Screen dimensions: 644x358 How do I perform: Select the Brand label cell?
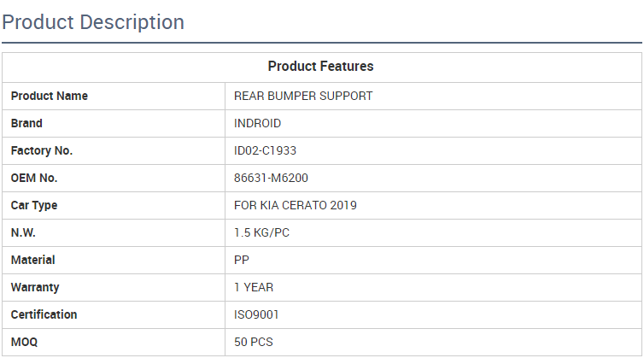coord(26,123)
